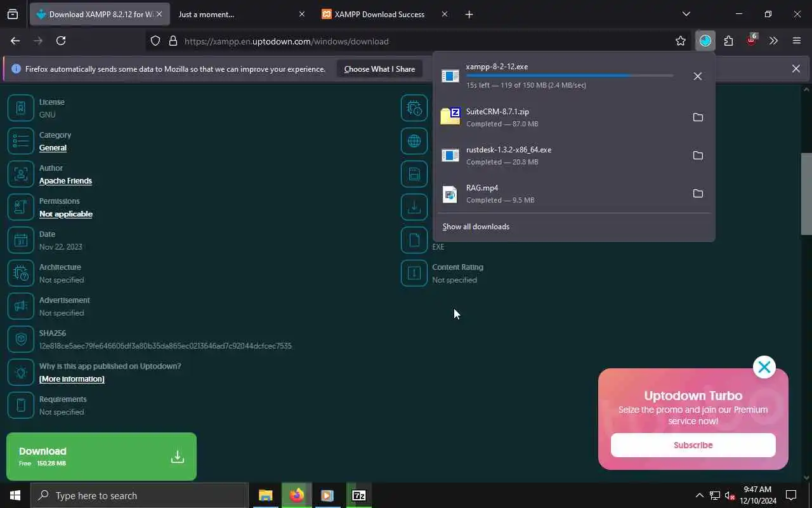Close the Just a moment tab

(x=302, y=14)
